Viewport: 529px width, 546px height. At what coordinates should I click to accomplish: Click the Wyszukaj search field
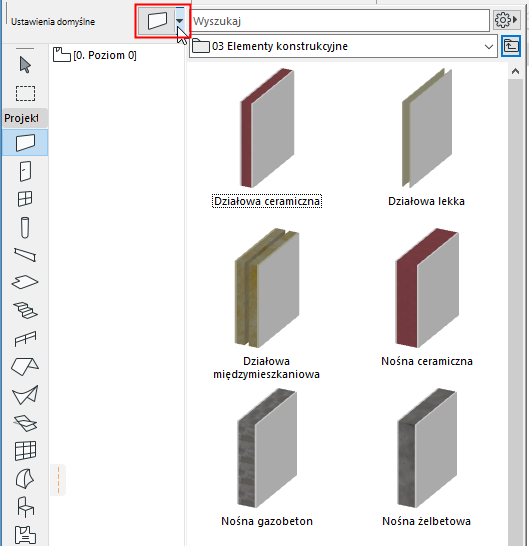[x=340, y=21]
